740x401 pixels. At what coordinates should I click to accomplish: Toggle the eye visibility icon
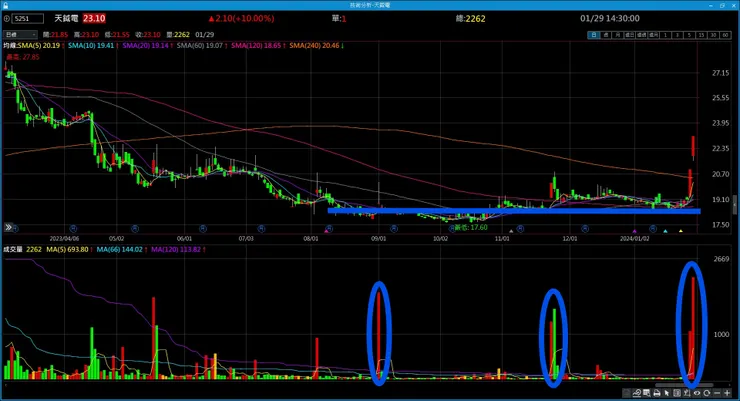(x=697, y=393)
